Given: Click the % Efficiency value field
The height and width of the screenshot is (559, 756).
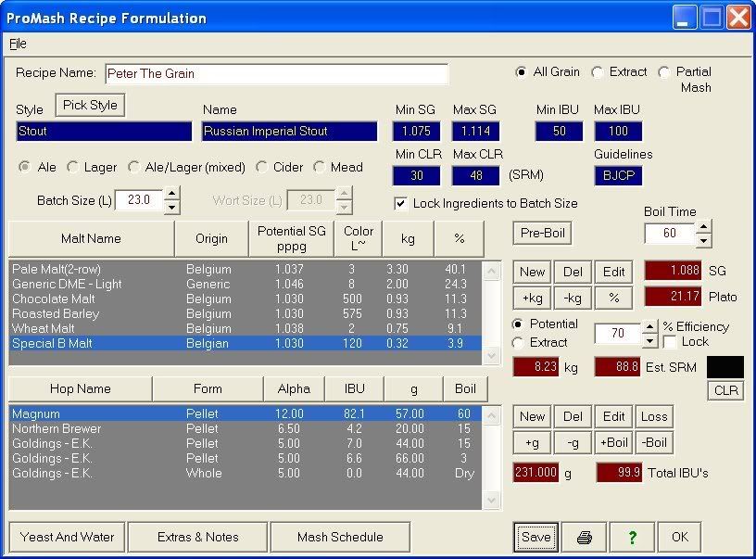Looking at the screenshot, I should click(618, 334).
